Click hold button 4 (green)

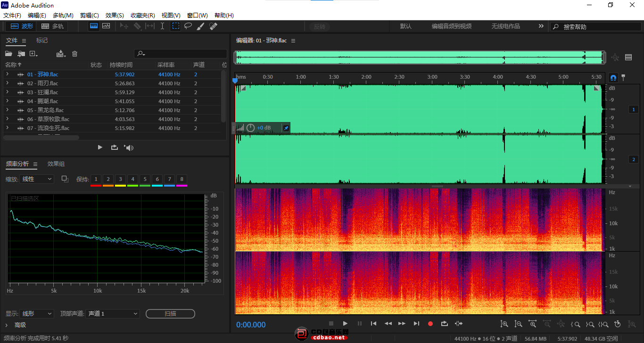click(132, 179)
